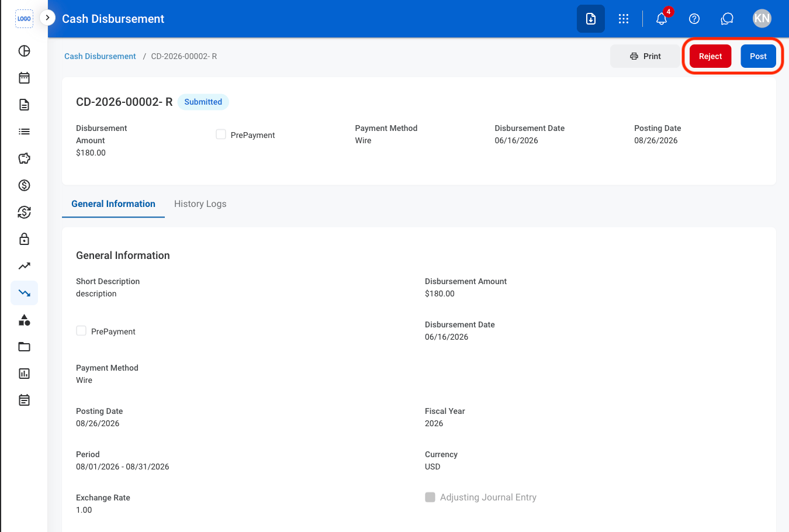Click the Cash Disbursement page title in the header
The image size is (789, 532).
(x=113, y=19)
